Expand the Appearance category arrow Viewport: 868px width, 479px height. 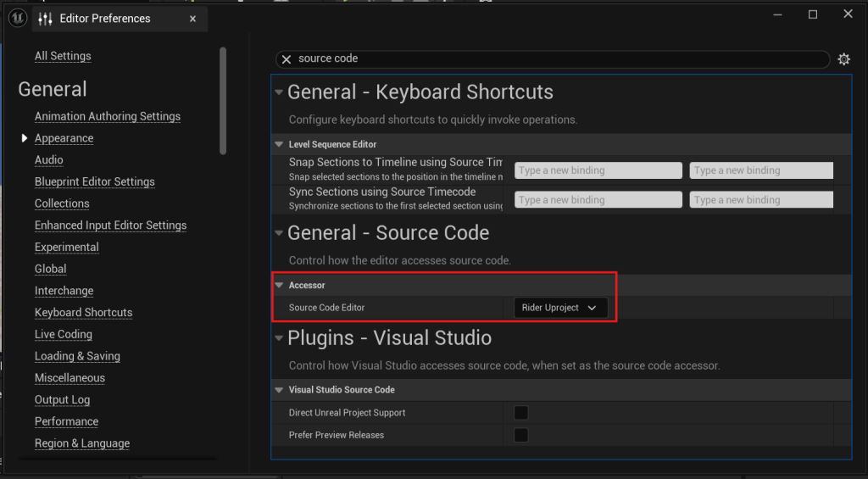coord(25,138)
